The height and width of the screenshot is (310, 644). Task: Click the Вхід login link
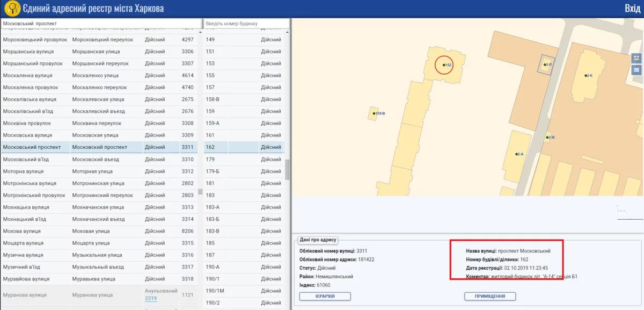pos(632,9)
